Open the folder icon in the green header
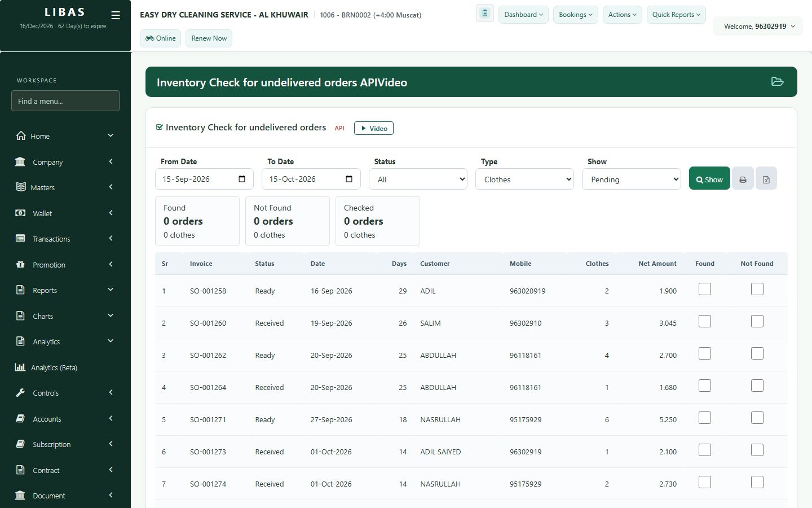The width and height of the screenshot is (812, 508). click(x=778, y=82)
